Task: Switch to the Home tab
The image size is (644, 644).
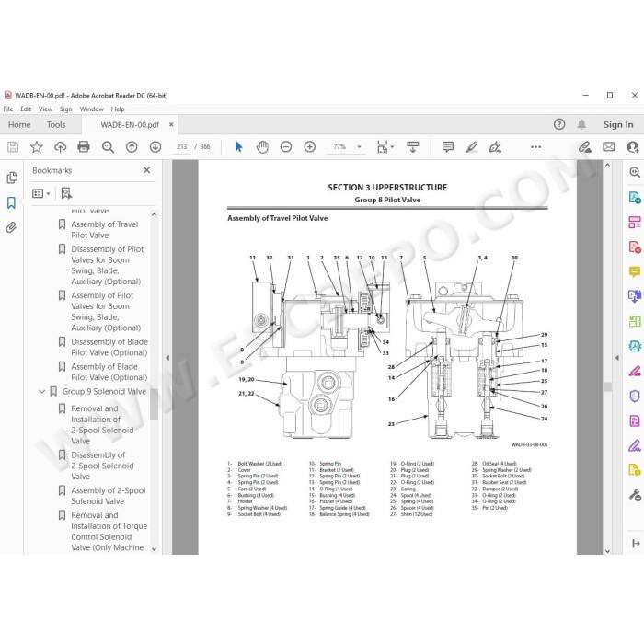Action: pyautogui.click(x=19, y=124)
